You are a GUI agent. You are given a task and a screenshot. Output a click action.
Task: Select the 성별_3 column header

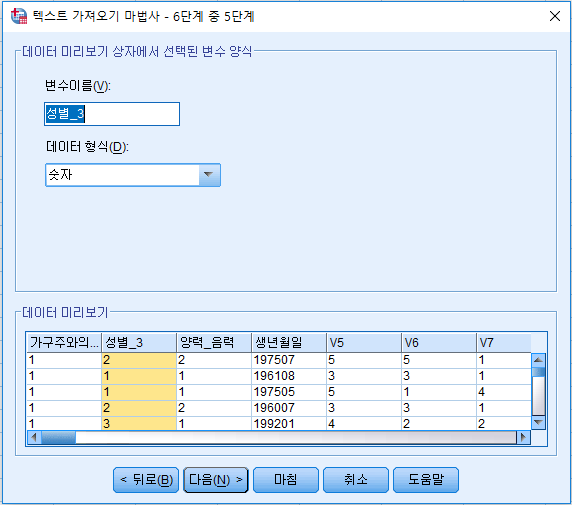click(139, 343)
